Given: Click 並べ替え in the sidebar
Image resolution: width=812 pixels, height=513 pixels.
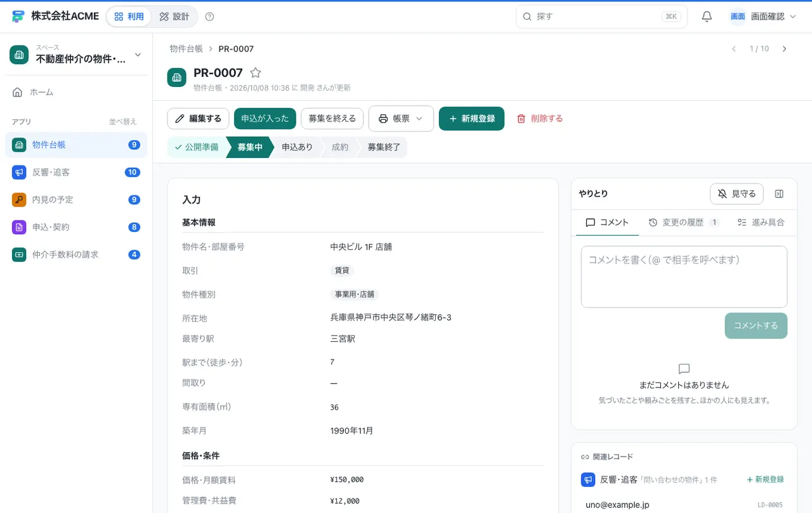Looking at the screenshot, I should tap(123, 122).
